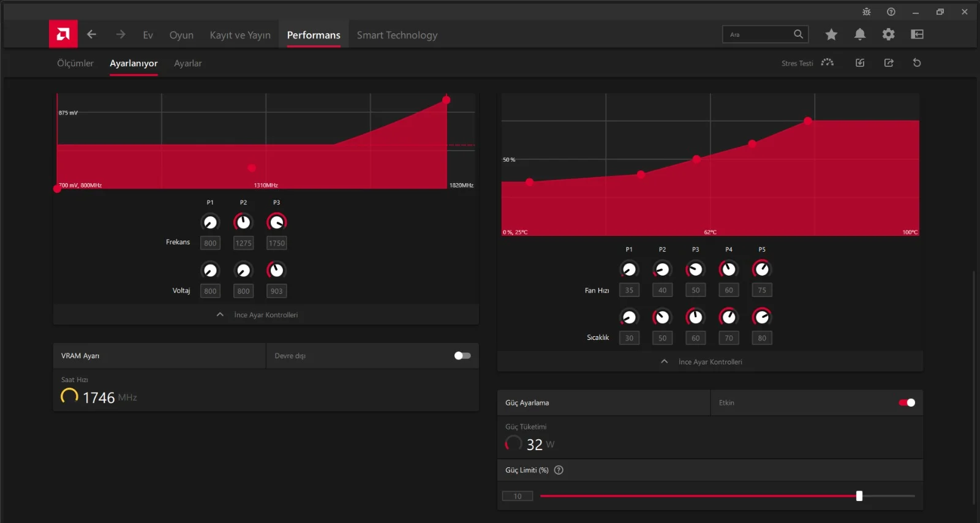Open the Smart Technology tab
Image resolution: width=980 pixels, height=523 pixels.
coord(397,35)
